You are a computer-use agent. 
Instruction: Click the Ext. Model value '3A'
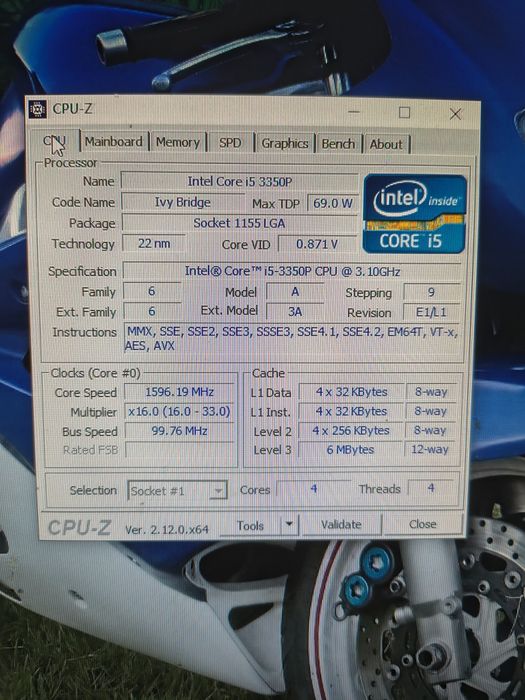(x=295, y=311)
